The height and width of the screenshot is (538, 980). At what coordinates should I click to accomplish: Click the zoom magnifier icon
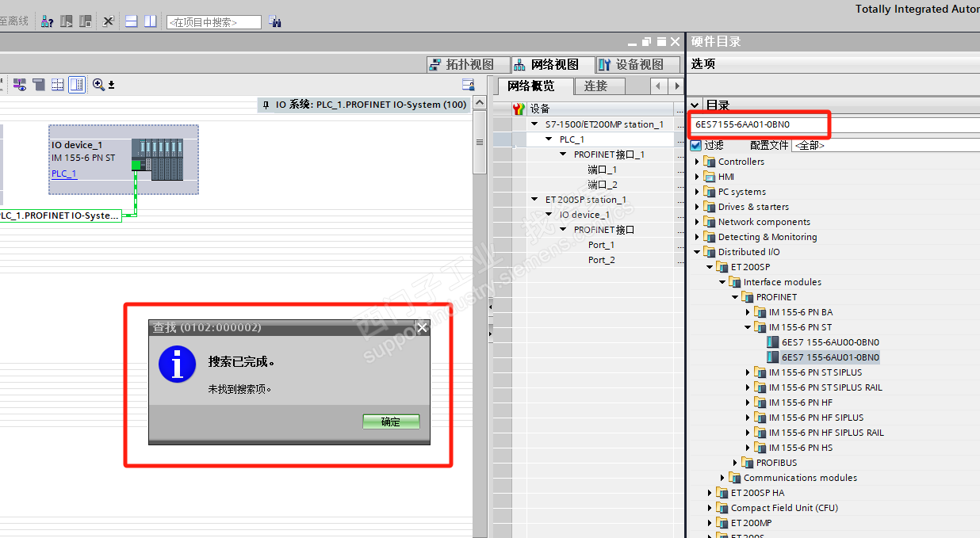click(x=99, y=85)
